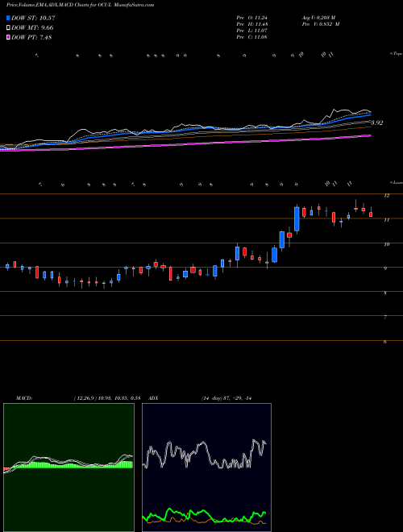Screen dimensions: 403x532
Task: Click the blue DOW ST legend swatch
Action: pos(8,18)
